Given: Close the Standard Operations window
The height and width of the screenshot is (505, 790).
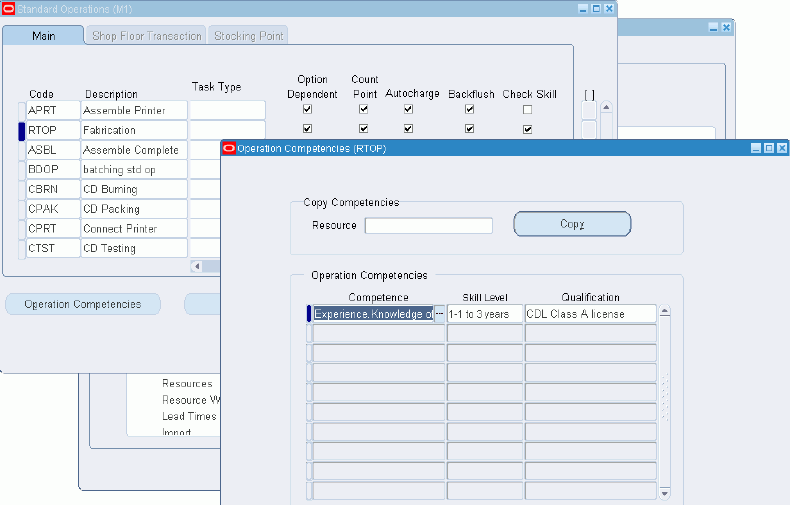Looking at the screenshot, I should [x=609, y=9].
